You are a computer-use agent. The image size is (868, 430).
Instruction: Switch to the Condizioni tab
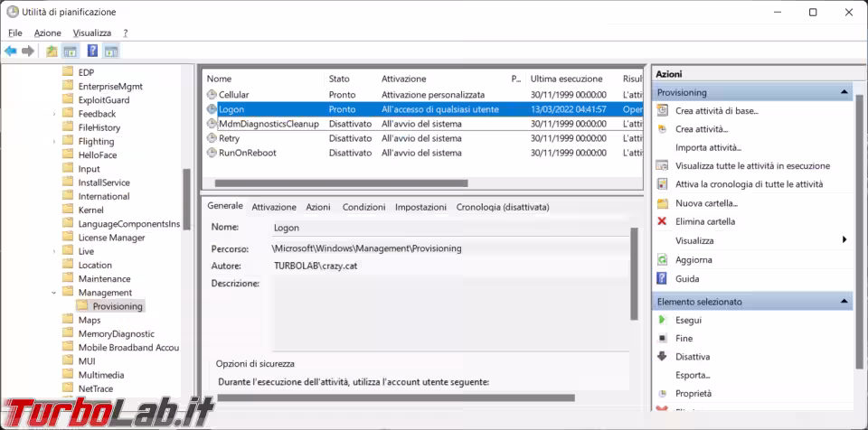coord(363,207)
